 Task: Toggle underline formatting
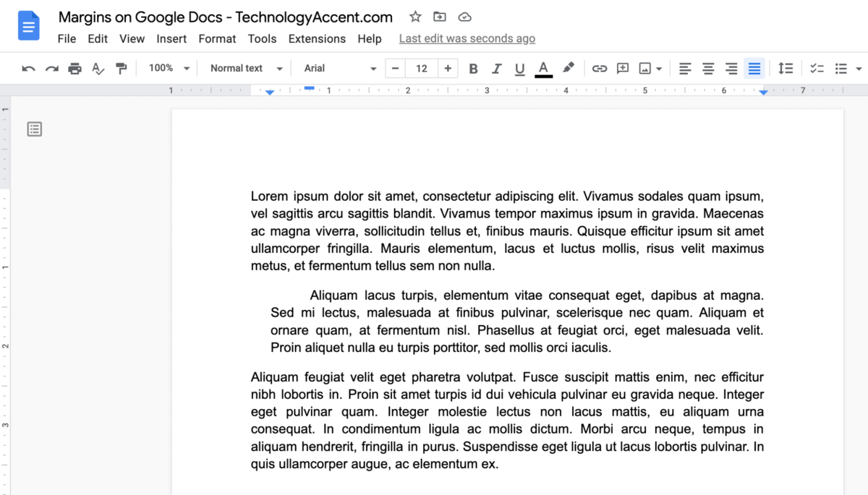pos(520,68)
